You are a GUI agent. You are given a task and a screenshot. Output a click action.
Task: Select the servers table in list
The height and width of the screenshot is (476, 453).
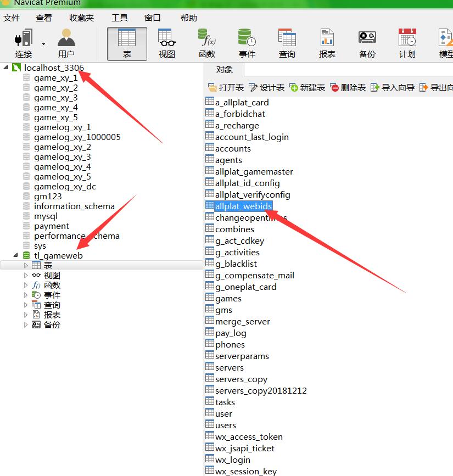point(229,368)
